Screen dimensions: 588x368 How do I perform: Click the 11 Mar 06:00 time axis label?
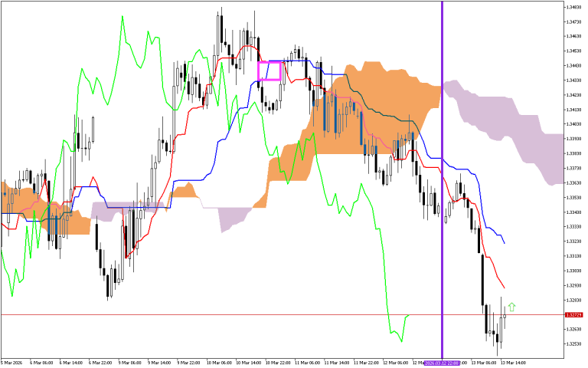(x=307, y=363)
